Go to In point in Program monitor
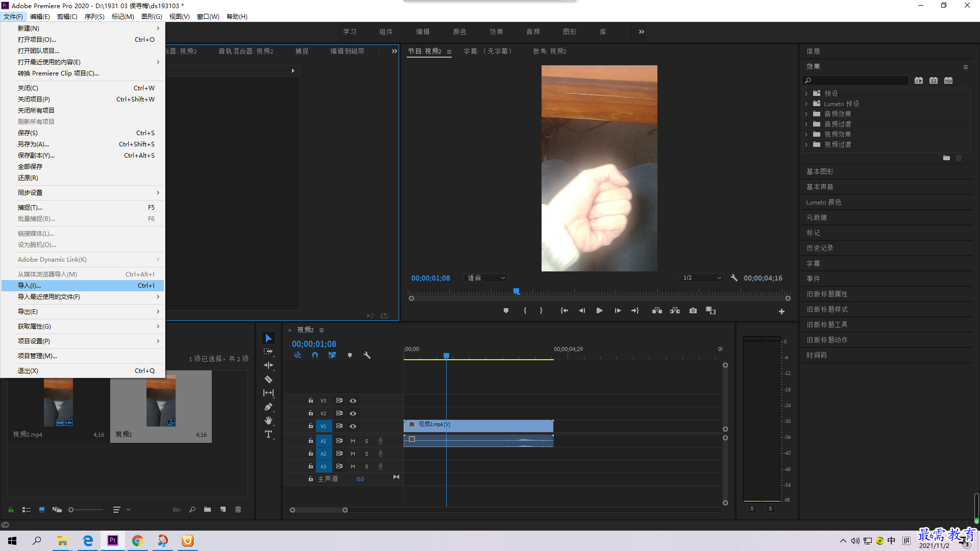This screenshot has width=980, height=551. click(x=564, y=311)
